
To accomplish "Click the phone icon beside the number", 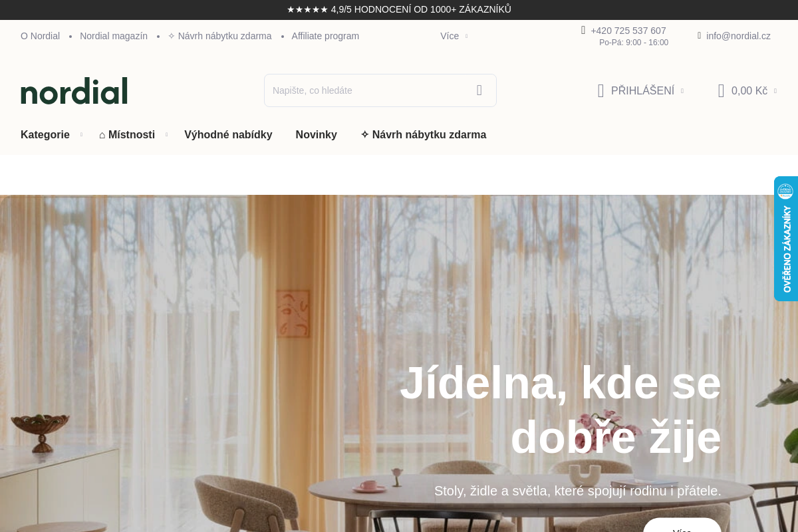I will (x=583, y=30).
